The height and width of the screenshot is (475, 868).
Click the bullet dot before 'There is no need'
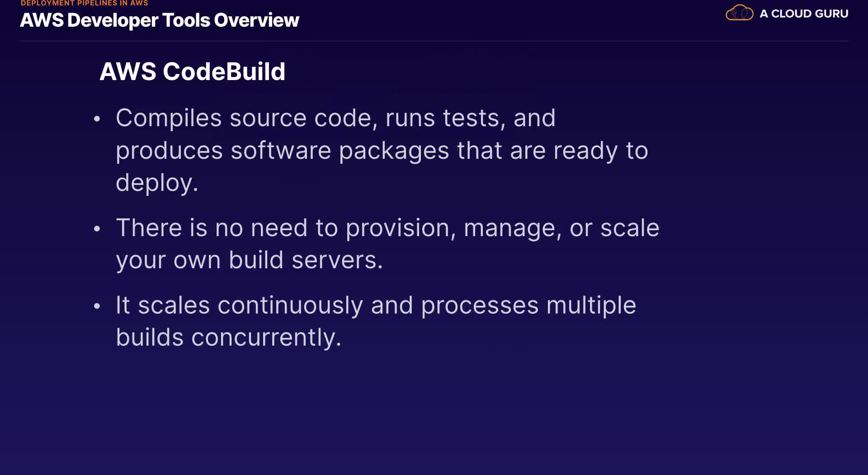97,229
